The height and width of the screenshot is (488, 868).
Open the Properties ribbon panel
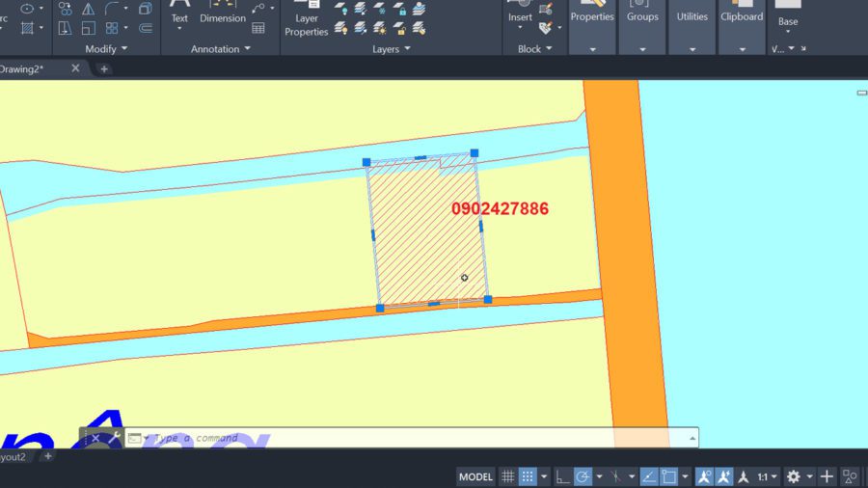(x=592, y=27)
